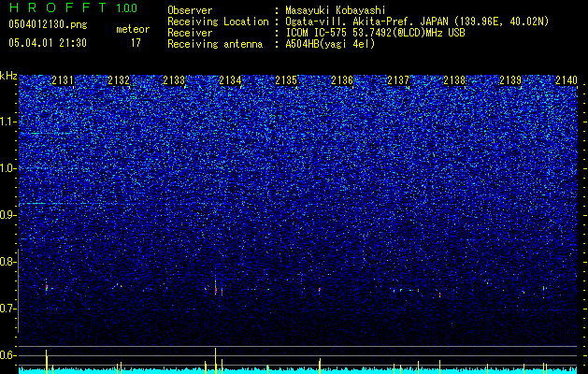Click the 2132 time axis marker
The image size is (588, 374).
click(119, 80)
